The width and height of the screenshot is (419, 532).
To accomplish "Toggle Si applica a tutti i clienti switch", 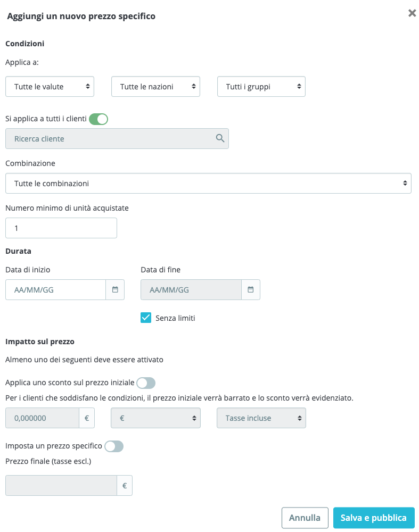I will [x=98, y=119].
